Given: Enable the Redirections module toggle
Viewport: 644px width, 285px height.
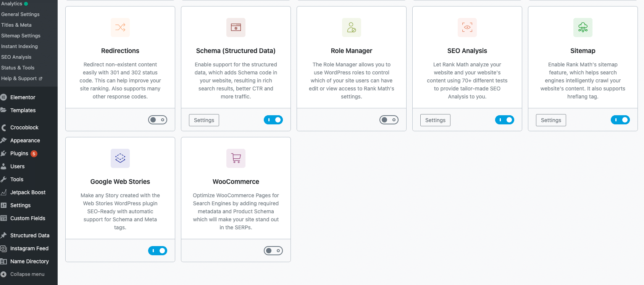Looking at the screenshot, I should (x=158, y=119).
